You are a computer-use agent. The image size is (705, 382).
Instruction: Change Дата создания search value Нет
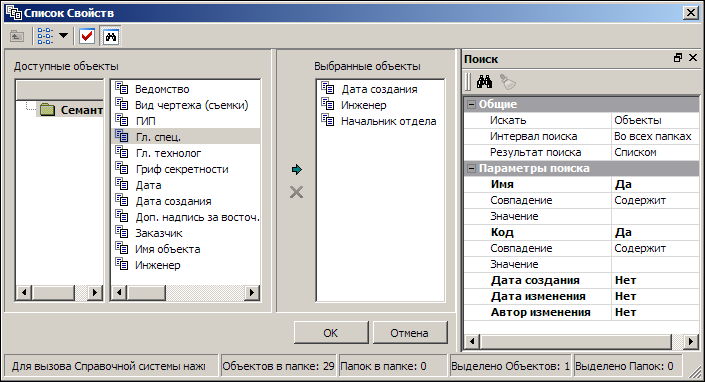[656, 280]
